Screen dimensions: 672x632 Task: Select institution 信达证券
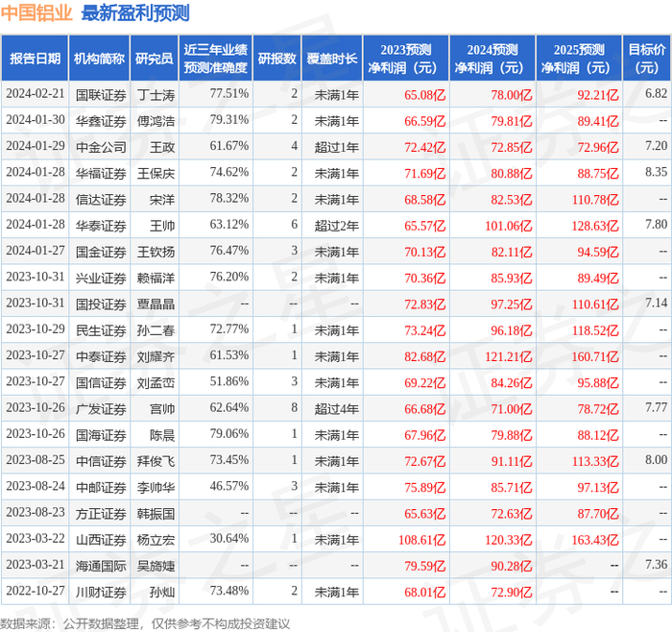click(x=101, y=200)
